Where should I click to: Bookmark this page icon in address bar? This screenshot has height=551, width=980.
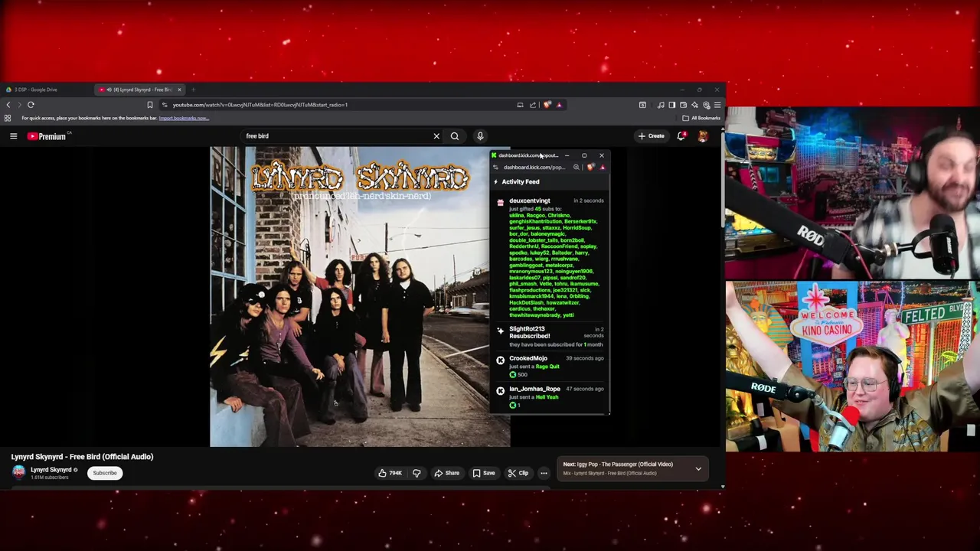(150, 105)
